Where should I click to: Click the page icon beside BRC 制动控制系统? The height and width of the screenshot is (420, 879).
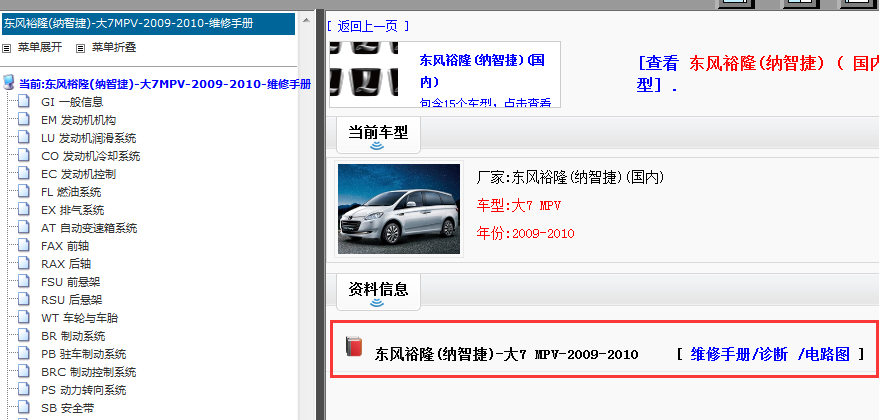pyautogui.click(x=23, y=372)
